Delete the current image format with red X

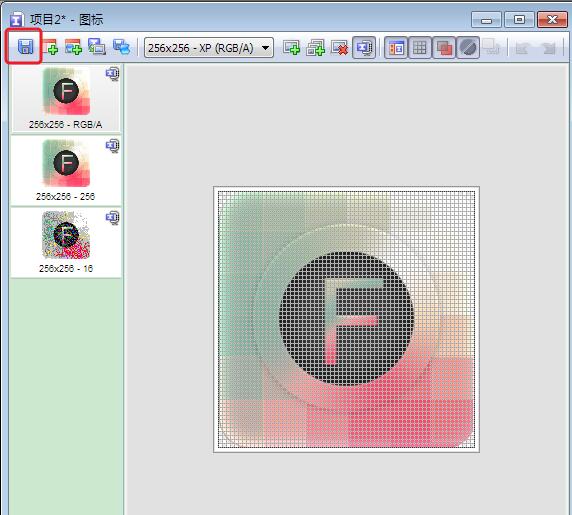[339, 47]
